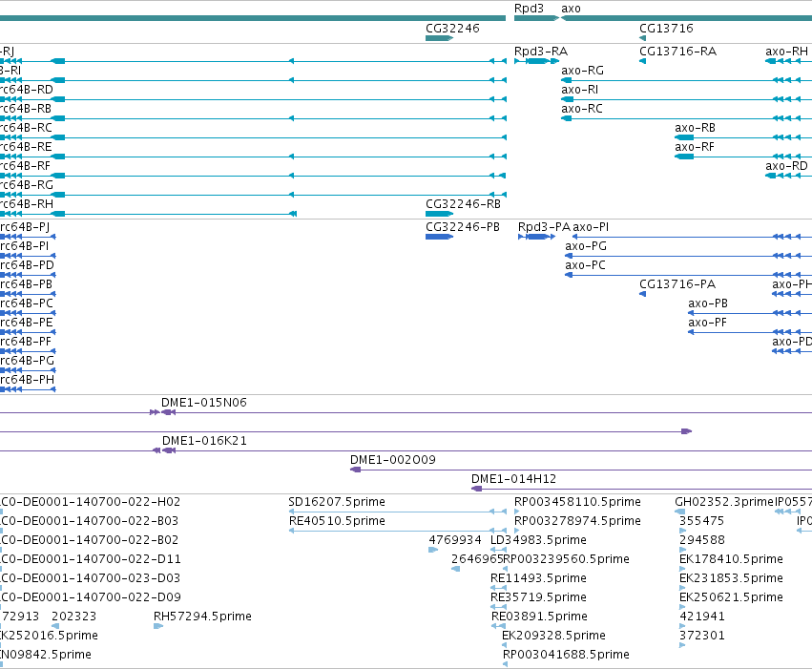Select the axo-PI protein label

[x=591, y=227]
